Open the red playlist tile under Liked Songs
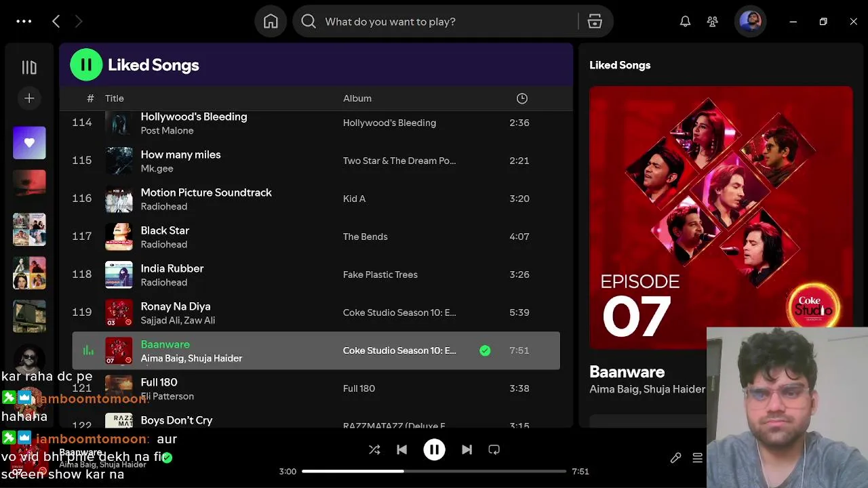The image size is (868, 488). tap(29, 186)
